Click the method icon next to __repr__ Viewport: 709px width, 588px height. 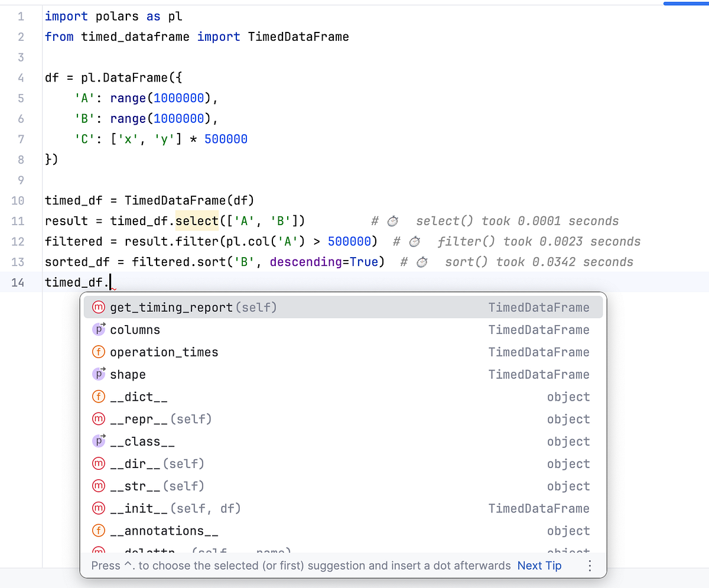[98, 419]
